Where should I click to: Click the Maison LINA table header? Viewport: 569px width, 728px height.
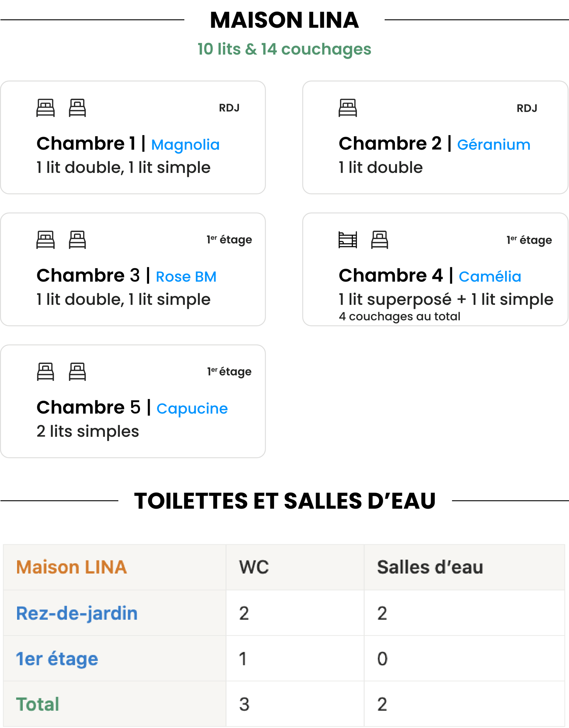(71, 567)
